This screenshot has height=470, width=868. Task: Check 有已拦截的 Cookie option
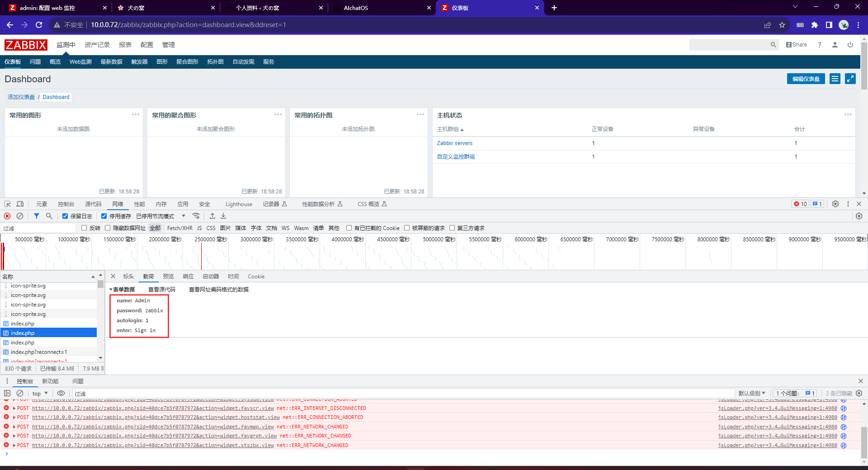(x=349, y=228)
